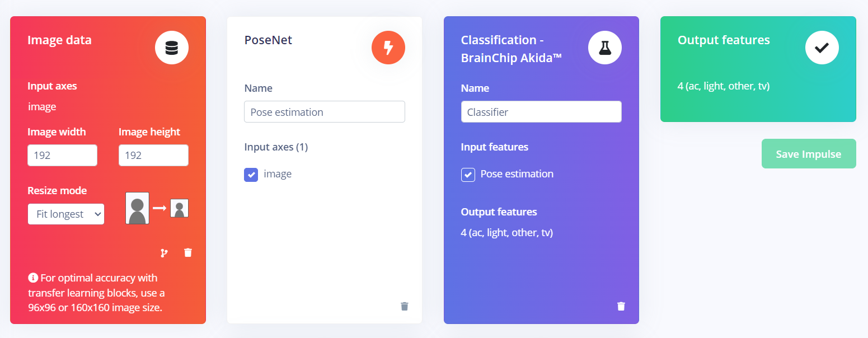Click the Save Impulse button
The height and width of the screenshot is (338, 868).
(x=809, y=154)
